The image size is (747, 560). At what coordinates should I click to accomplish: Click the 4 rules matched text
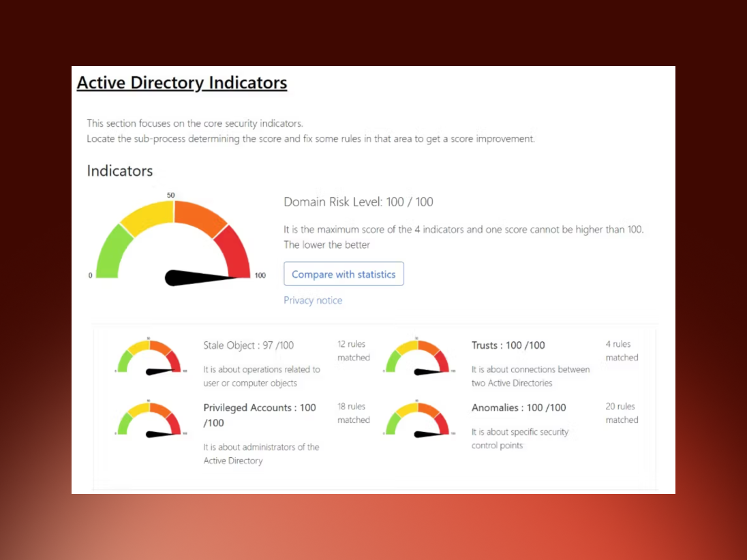click(622, 350)
